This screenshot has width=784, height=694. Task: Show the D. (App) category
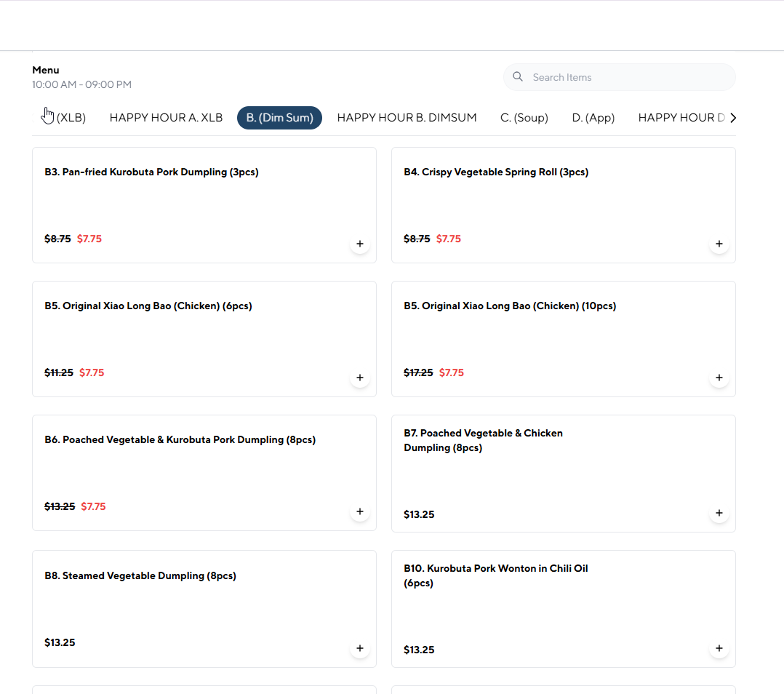click(593, 118)
